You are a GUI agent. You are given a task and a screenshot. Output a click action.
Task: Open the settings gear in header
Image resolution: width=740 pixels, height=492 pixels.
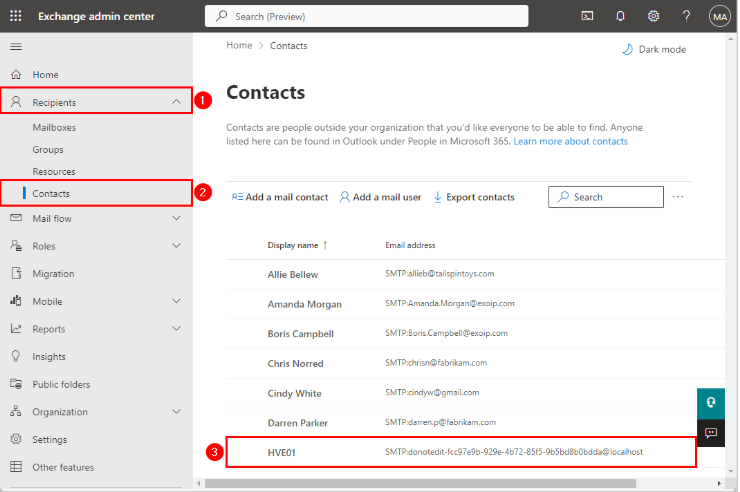tap(653, 16)
